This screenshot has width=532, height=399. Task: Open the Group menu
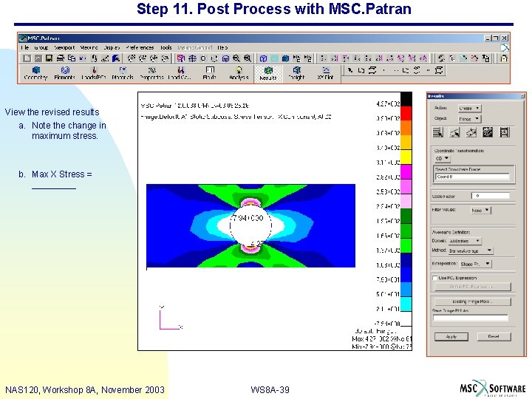click(41, 47)
